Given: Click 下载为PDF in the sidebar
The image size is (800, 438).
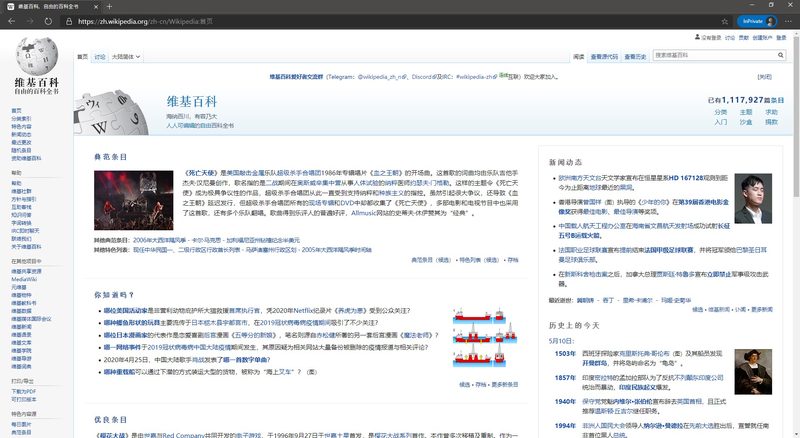Looking at the screenshot, I should click(23, 392).
